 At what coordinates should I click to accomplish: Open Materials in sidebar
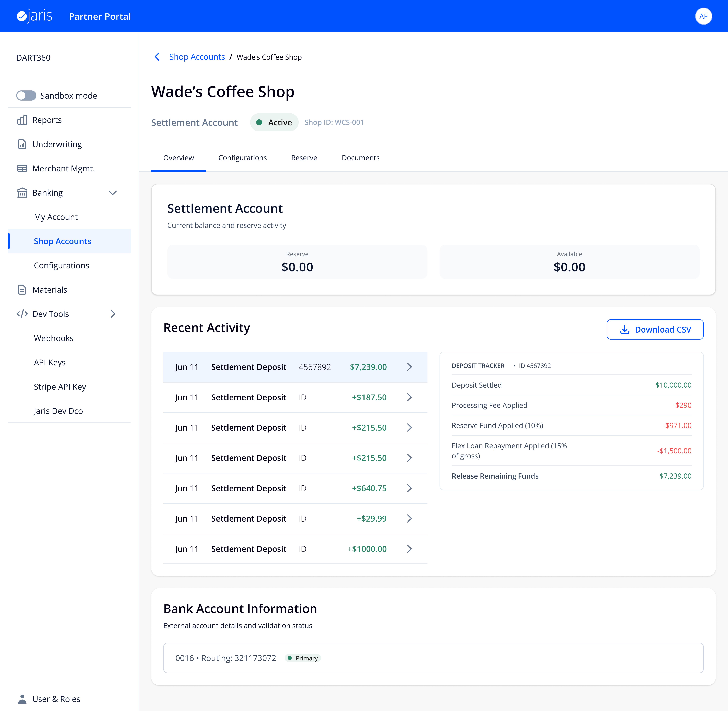click(70, 290)
